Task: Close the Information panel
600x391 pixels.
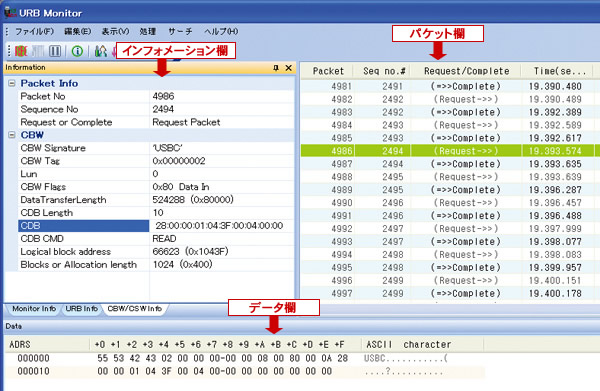Action: [x=289, y=68]
